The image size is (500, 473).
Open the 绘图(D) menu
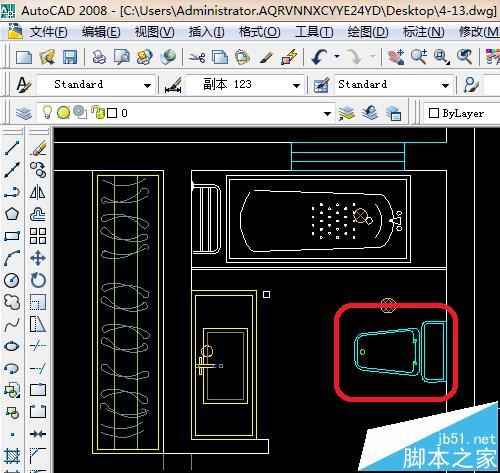tap(368, 32)
